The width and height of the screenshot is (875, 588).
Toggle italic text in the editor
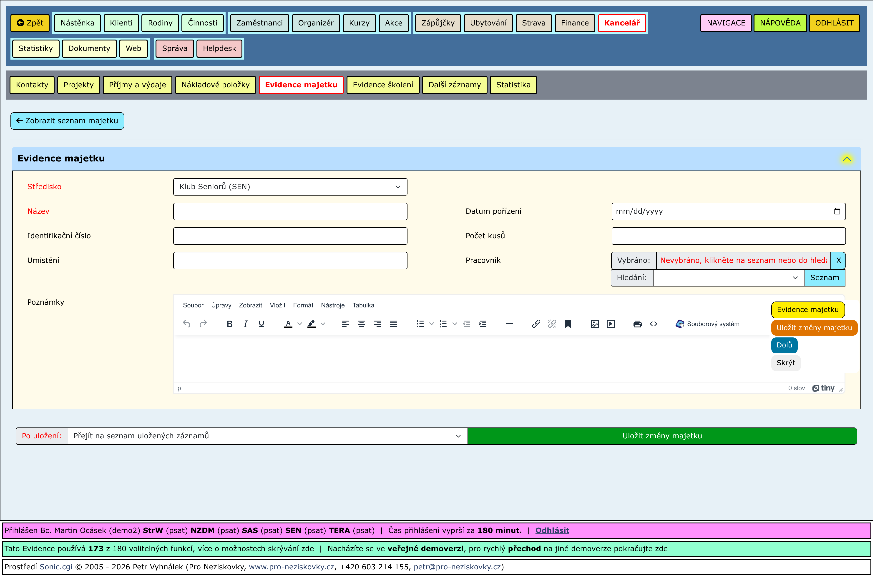pos(245,324)
